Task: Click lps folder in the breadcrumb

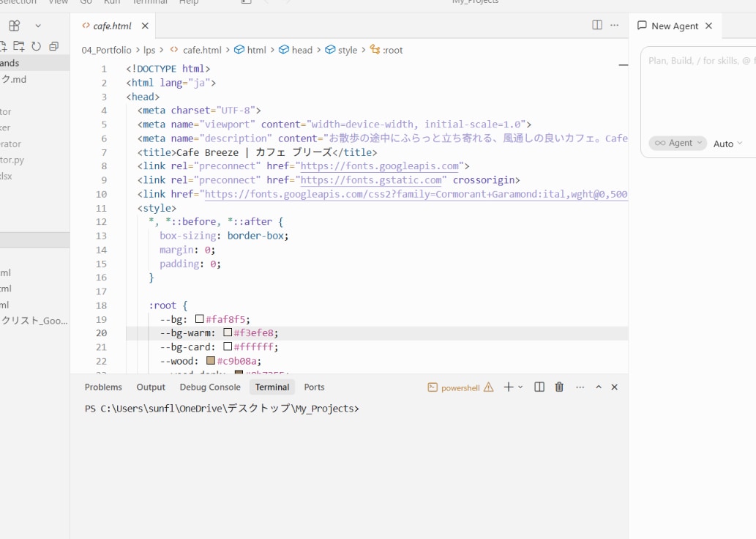Action: 149,51
